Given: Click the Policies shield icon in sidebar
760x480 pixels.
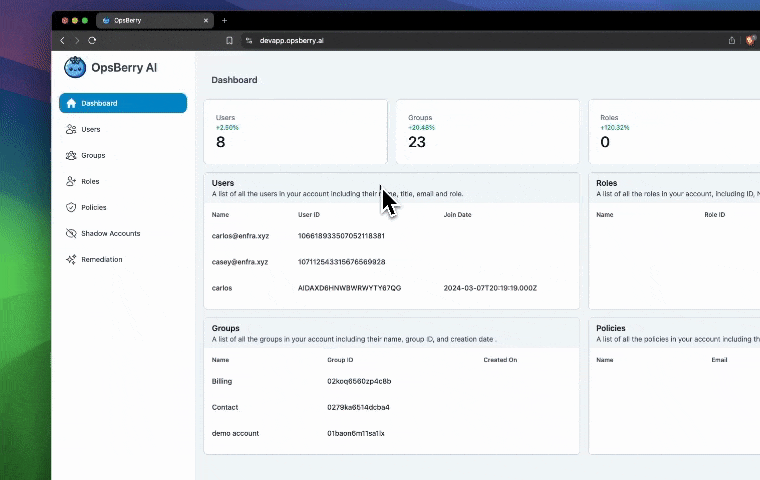Looking at the screenshot, I should point(71,207).
